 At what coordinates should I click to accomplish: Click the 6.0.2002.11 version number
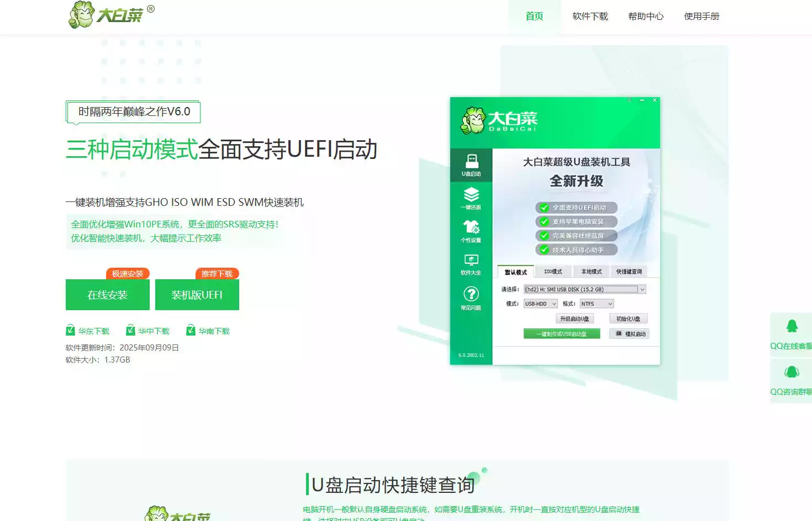[x=471, y=355]
